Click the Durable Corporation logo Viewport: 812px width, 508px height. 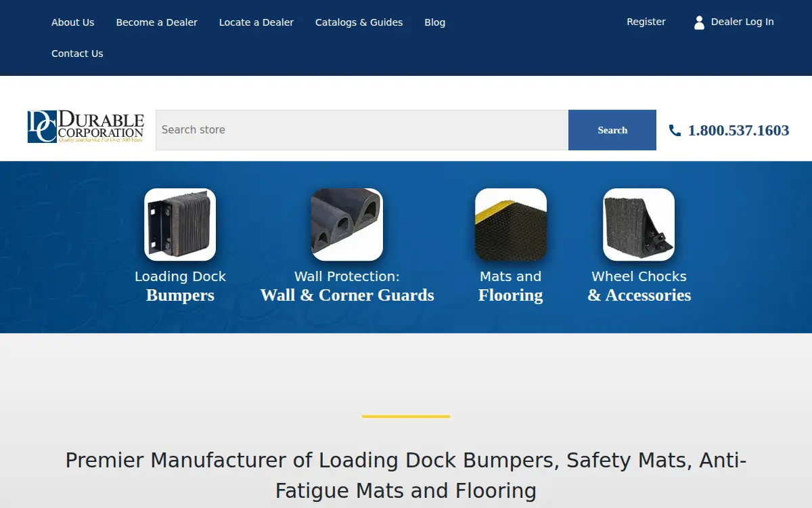(86, 127)
